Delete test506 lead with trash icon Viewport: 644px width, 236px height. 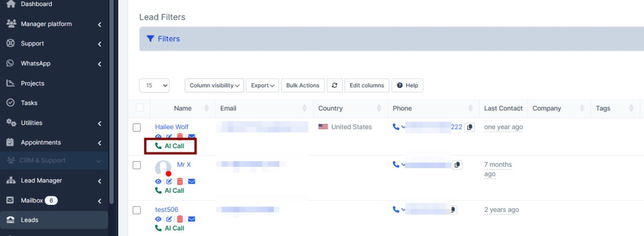(x=180, y=219)
